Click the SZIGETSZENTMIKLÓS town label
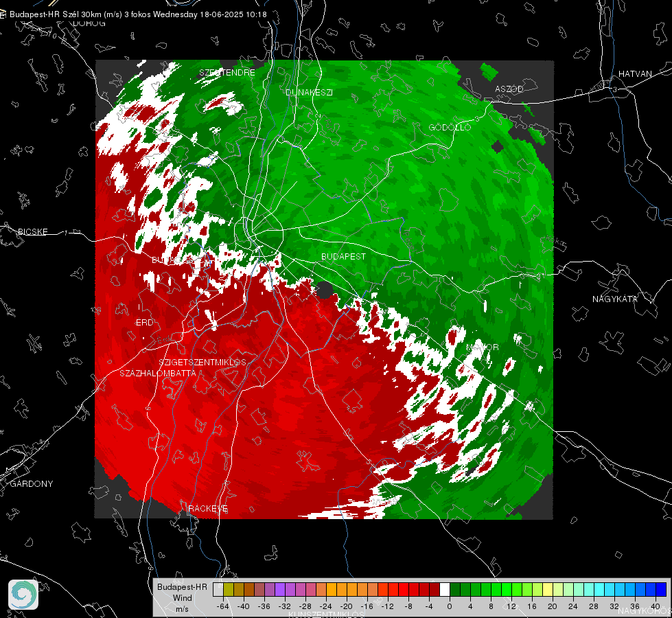The height and width of the screenshot is (618, 672). 202,363
